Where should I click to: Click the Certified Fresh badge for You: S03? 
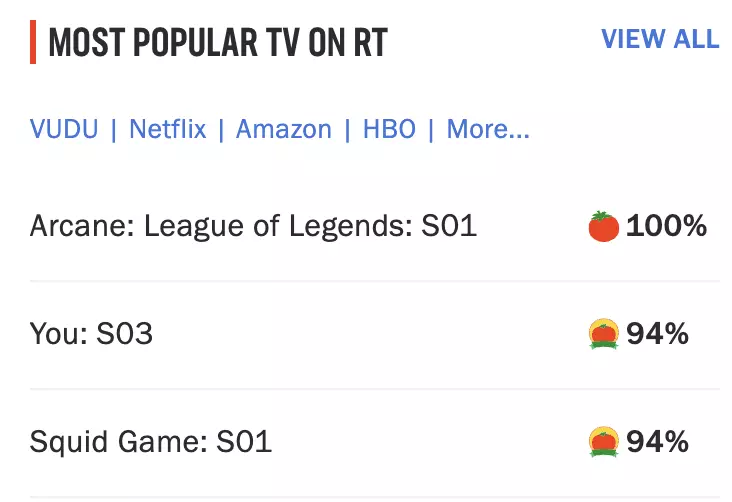point(605,334)
